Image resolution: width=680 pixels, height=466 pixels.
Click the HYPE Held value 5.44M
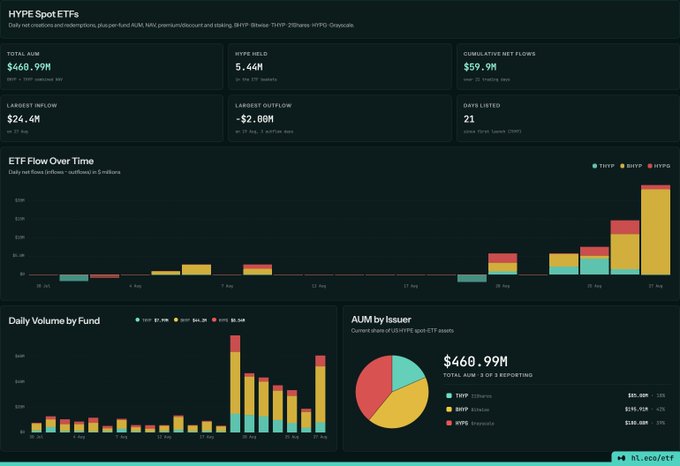(x=249, y=67)
